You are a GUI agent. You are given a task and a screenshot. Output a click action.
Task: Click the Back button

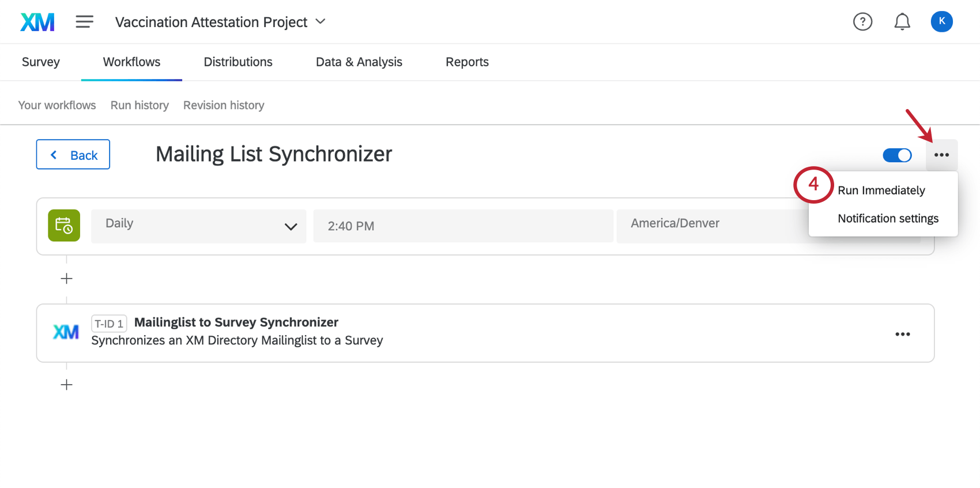(x=73, y=155)
